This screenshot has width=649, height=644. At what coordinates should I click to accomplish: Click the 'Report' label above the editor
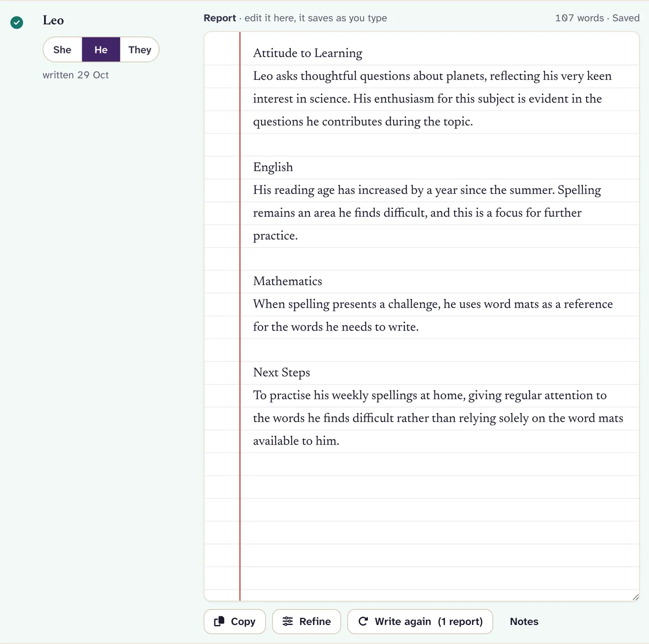click(x=220, y=18)
